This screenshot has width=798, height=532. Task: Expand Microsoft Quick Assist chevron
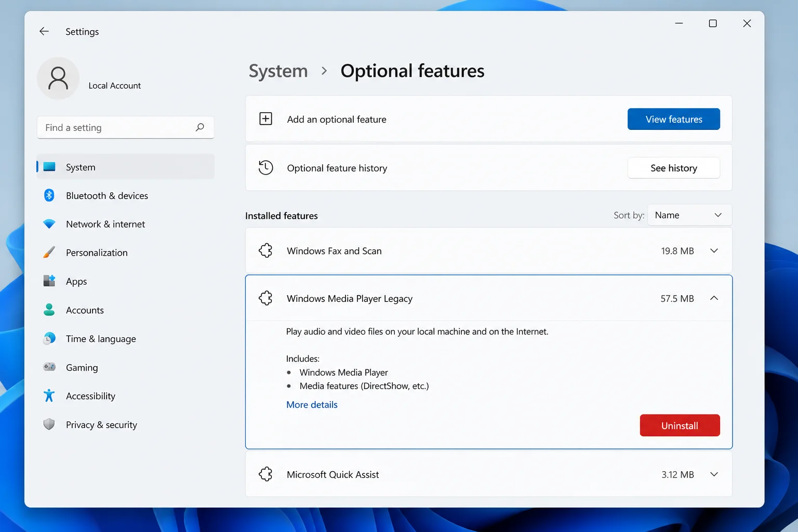pos(714,474)
